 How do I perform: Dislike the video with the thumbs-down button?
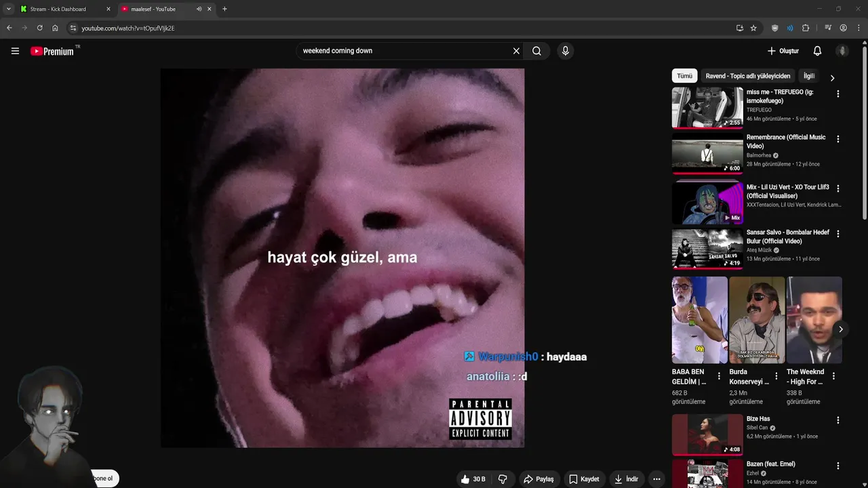coord(502,479)
